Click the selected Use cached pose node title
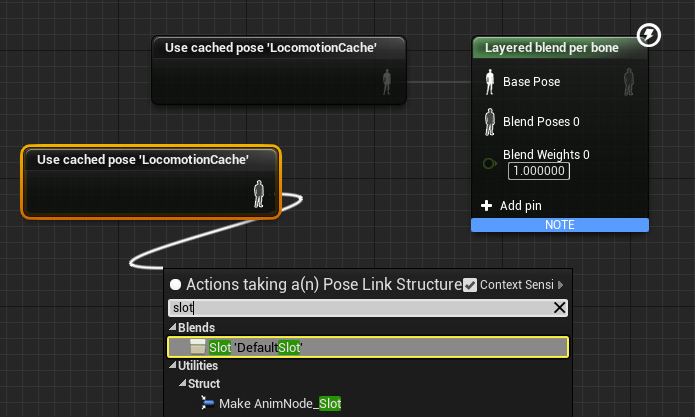The height and width of the screenshot is (417, 695). pos(143,160)
